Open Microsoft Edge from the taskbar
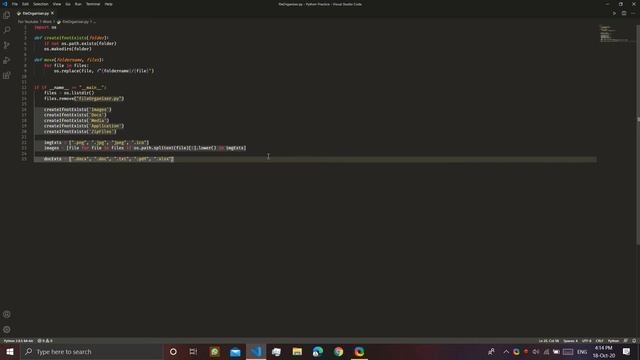Viewport: 640px width, 360px height. (318, 351)
